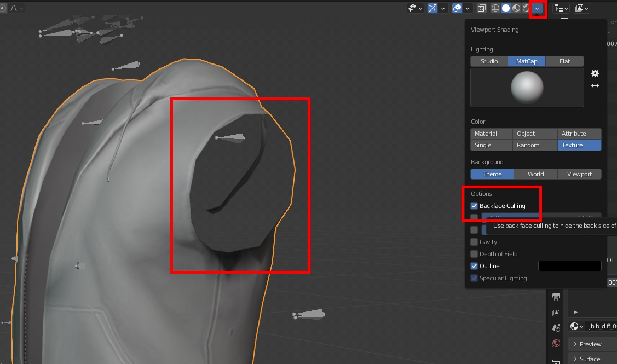Collapse the viewport shading dropdown arrow

tap(538, 8)
